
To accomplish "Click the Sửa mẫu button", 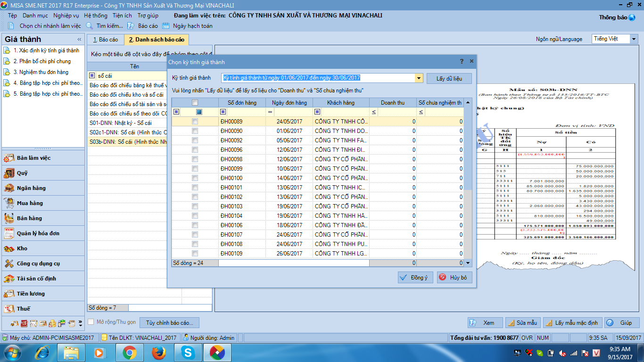I will 523,323.
